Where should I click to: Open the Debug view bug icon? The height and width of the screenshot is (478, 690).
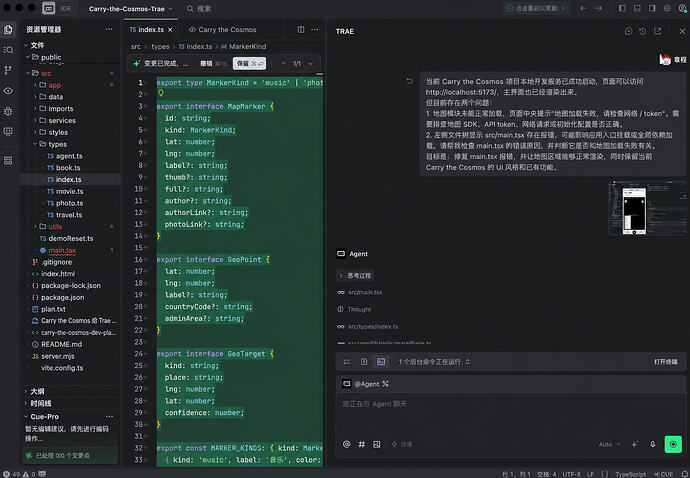tap(8, 111)
